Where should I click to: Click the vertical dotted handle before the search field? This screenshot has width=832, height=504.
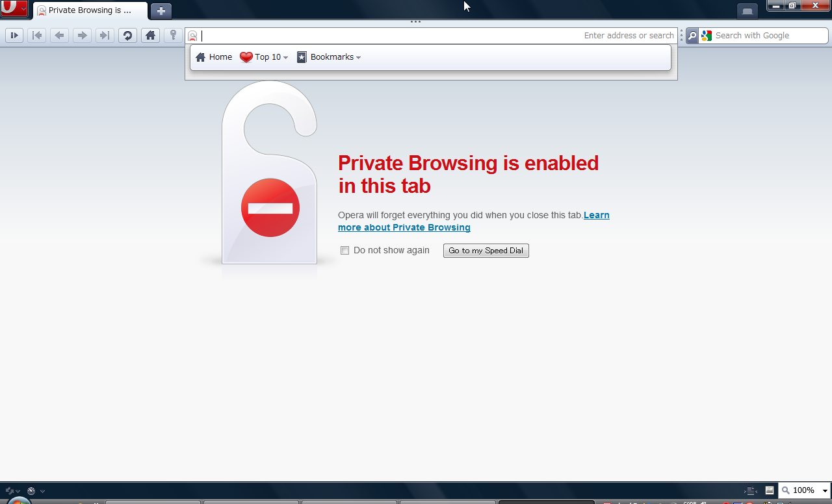coord(681,36)
